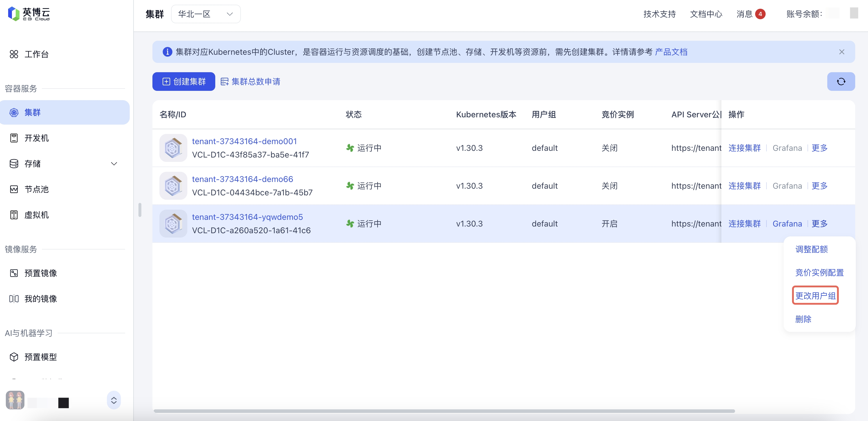Click the 节点池 node pool icon
Screen dimensions: 868x421
14,189
